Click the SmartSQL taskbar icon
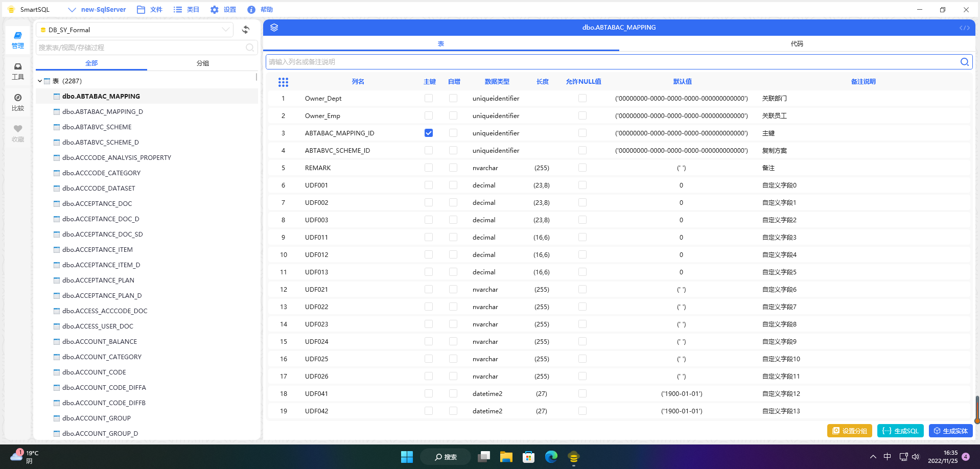 tap(573, 457)
